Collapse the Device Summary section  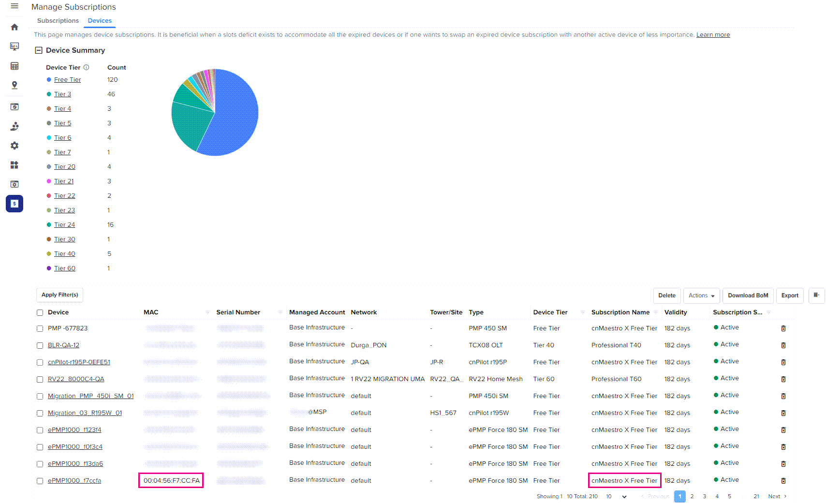(39, 50)
